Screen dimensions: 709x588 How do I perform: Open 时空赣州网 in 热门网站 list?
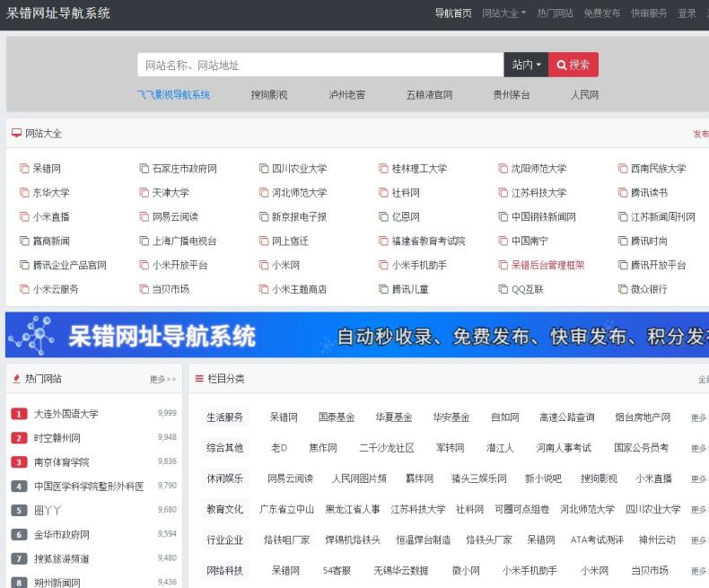[x=57, y=438]
